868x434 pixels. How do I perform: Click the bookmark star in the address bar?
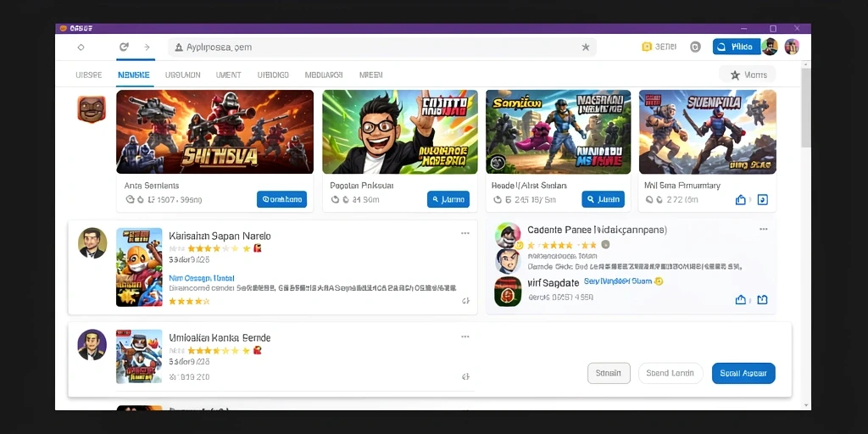click(586, 47)
